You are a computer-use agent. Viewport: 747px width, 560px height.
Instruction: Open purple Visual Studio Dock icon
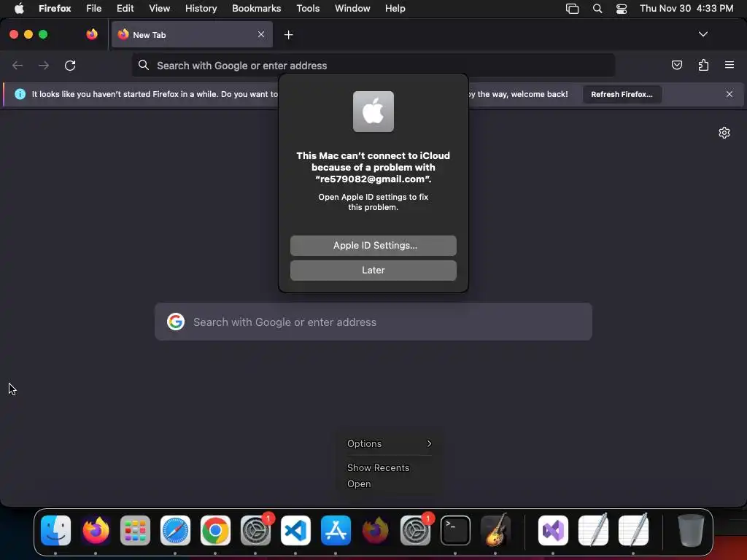tap(553, 531)
